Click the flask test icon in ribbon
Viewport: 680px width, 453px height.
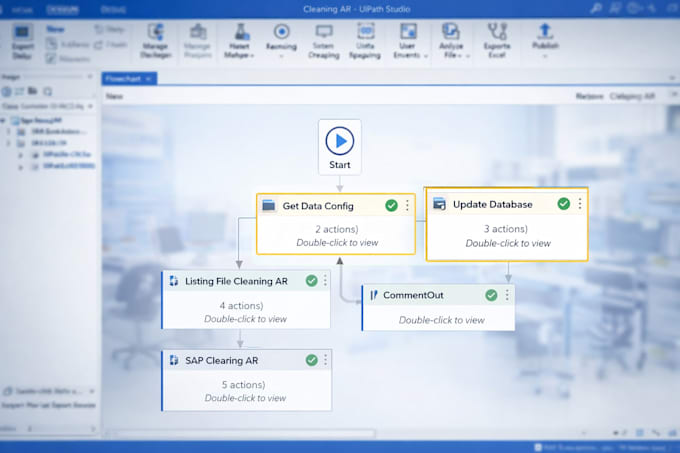[x=241, y=32]
